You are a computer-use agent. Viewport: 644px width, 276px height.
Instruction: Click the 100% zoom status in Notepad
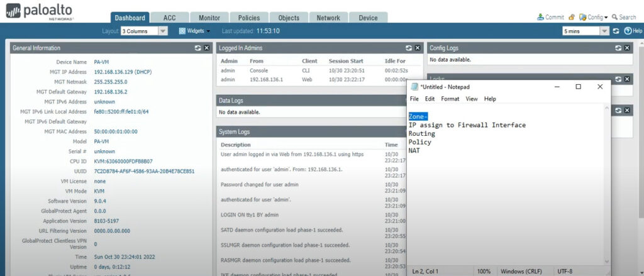(x=484, y=272)
